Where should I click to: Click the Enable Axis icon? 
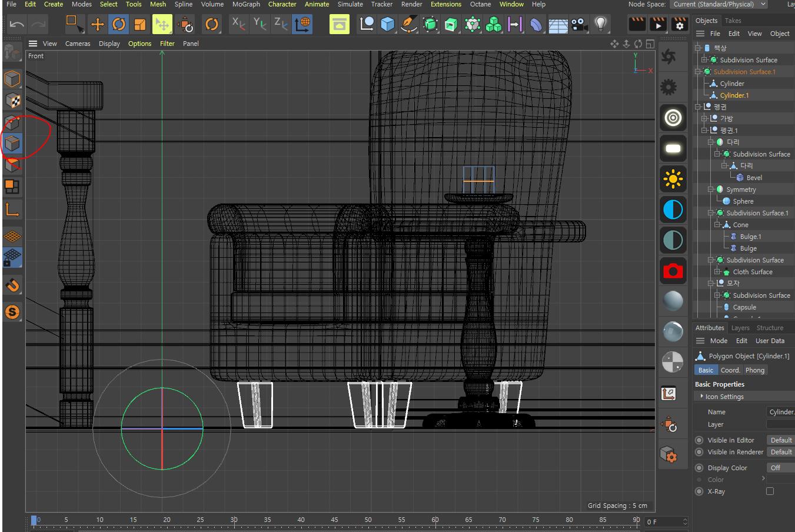coord(12,210)
